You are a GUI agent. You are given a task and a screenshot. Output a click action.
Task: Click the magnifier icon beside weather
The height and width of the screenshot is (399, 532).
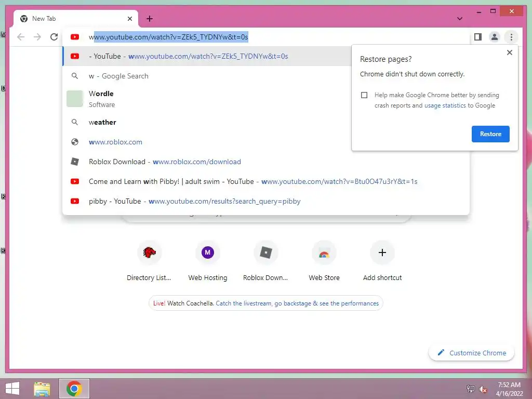point(75,122)
